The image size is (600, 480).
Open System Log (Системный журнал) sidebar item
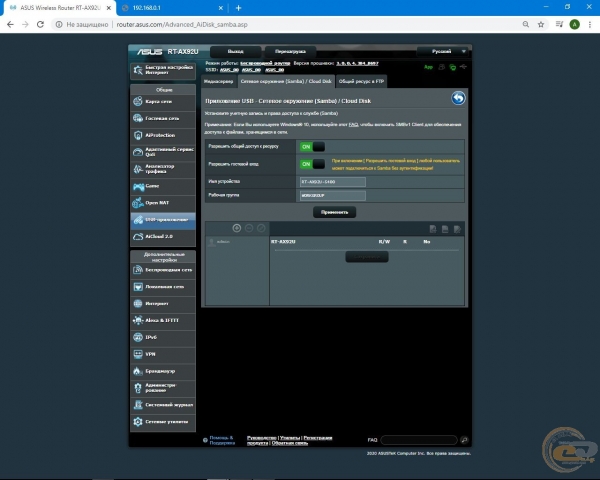click(x=163, y=405)
